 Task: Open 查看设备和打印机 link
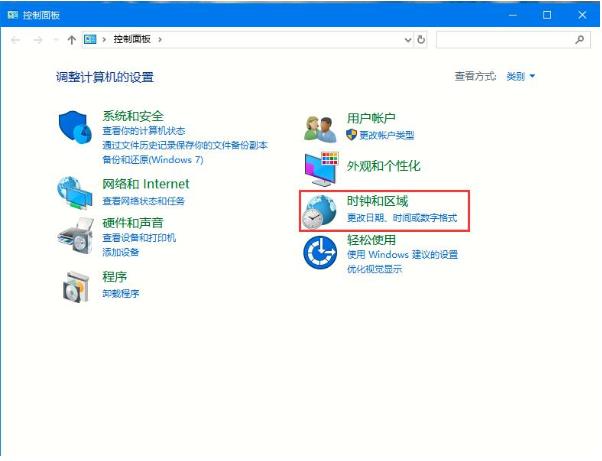pyautogui.click(x=139, y=238)
